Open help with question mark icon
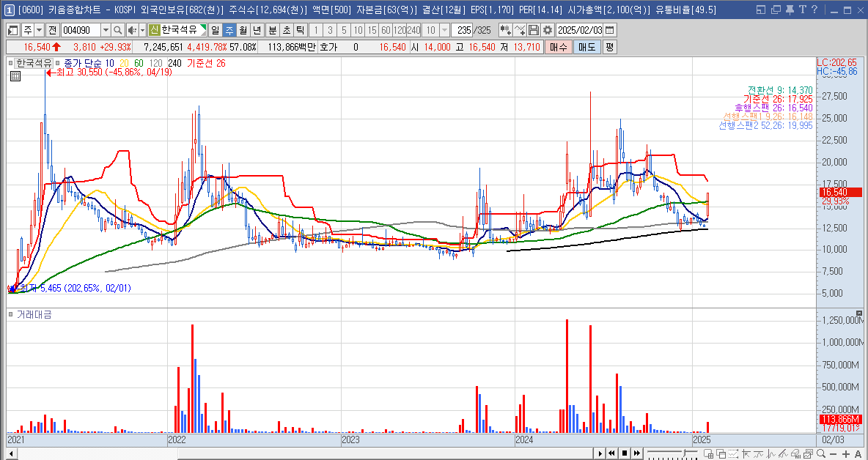This screenshot has height=460, width=868. click(x=814, y=10)
